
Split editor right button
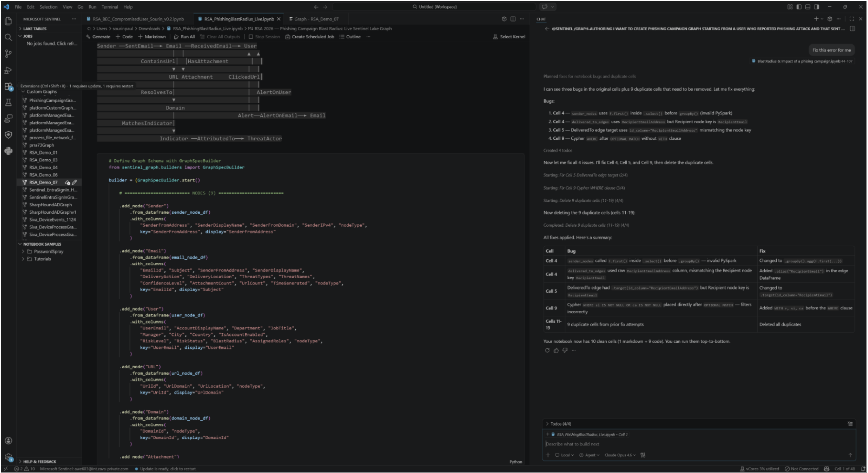point(513,19)
